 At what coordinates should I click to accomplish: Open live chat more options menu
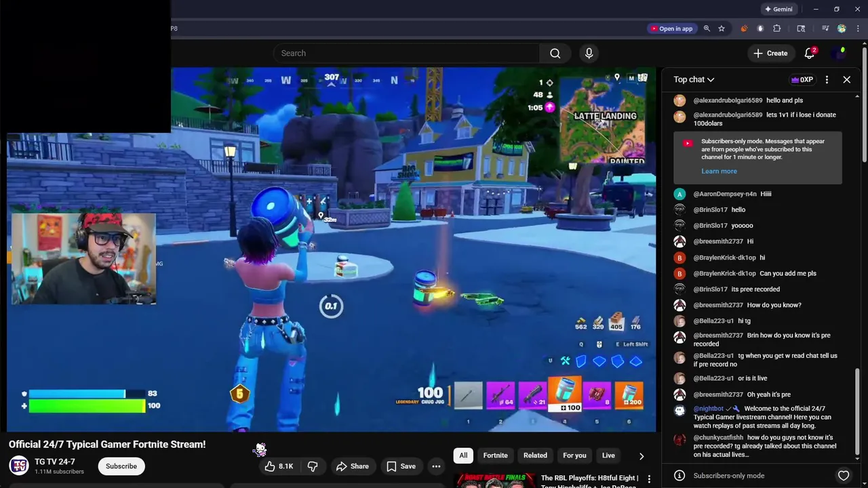point(827,80)
